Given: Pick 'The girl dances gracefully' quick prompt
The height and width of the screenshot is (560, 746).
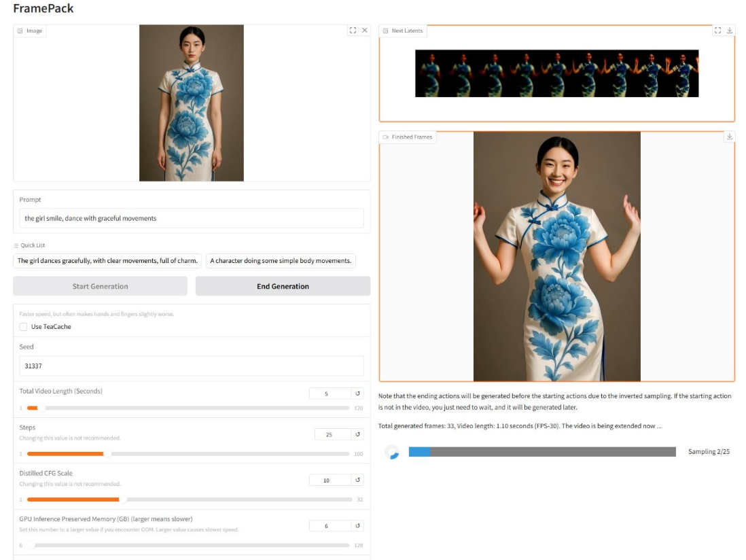Looking at the screenshot, I should point(108,261).
